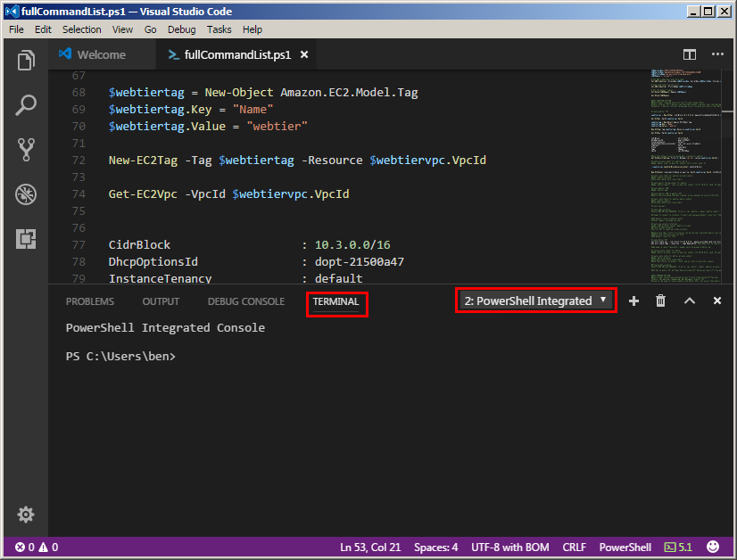Click the CidrBlock text on line 77
Screen dimensions: 737x560
[139, 244]
